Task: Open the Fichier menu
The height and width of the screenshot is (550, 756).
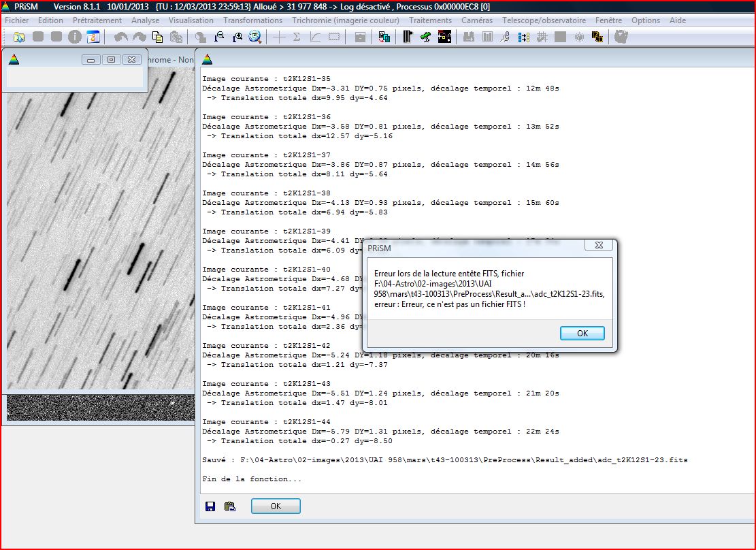Action: (x=17, y=20)
